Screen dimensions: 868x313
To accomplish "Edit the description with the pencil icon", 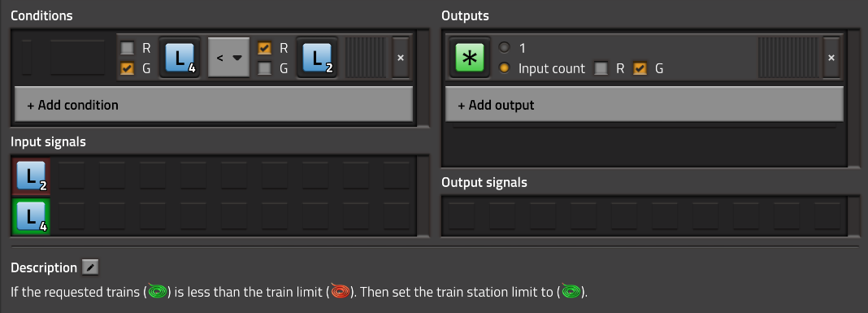I will pos(90,267).
